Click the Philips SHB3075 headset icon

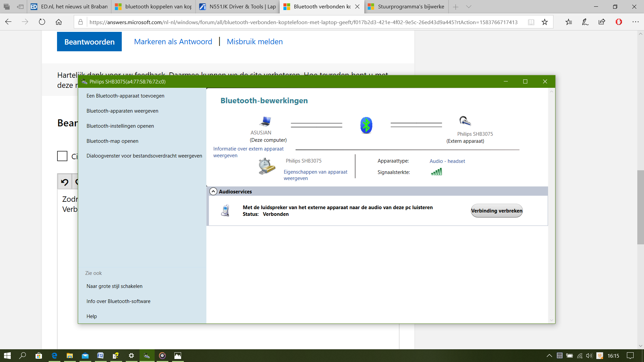click(x=465, y=121)
